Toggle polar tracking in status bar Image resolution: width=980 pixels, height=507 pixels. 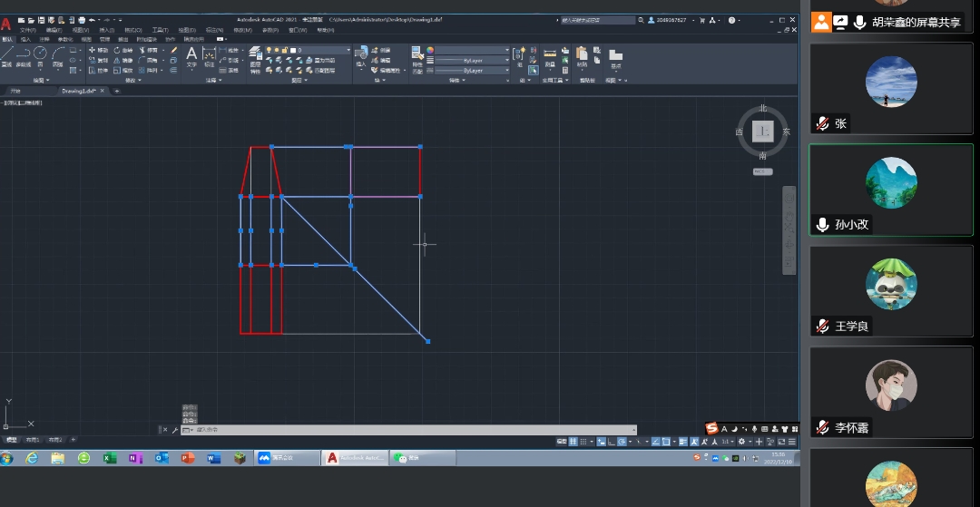click(622, 442)
